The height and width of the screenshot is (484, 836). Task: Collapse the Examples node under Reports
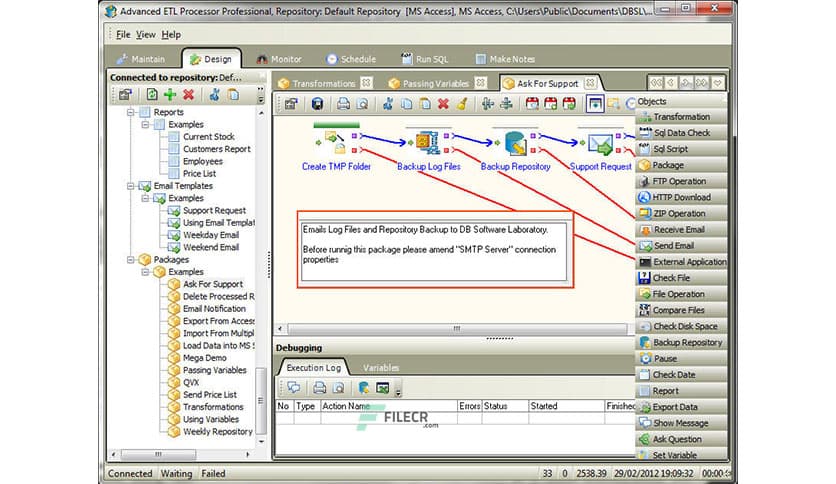click(x=145, y=125)
